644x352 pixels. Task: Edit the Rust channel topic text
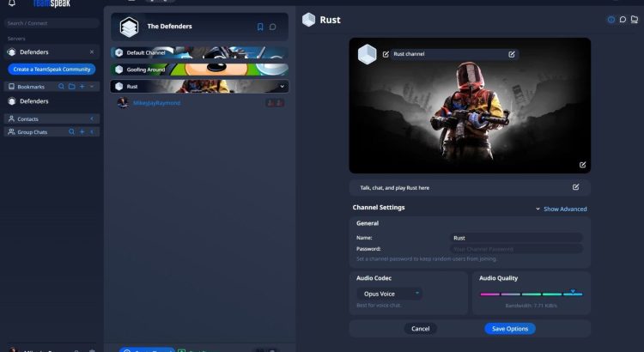point(512,54)
